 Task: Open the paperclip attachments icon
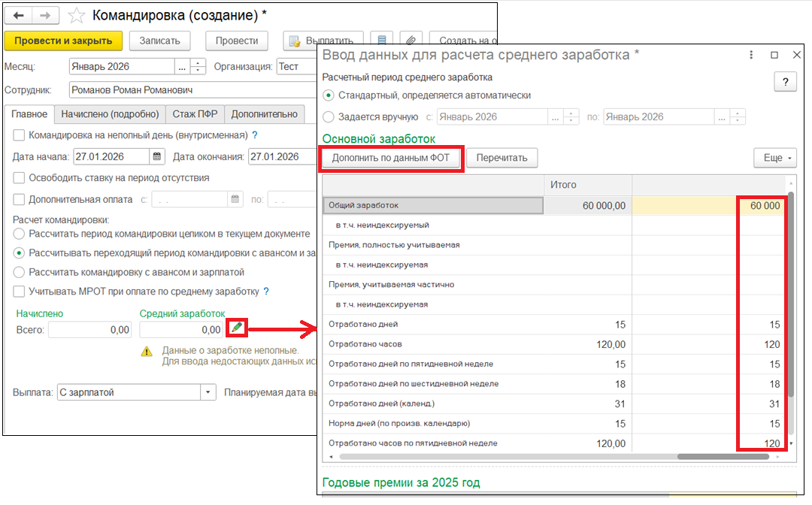point(411,41)
